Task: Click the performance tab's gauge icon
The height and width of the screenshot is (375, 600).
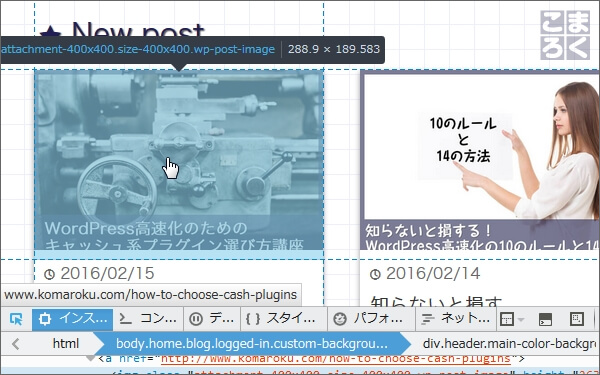Action: point(339,319)
